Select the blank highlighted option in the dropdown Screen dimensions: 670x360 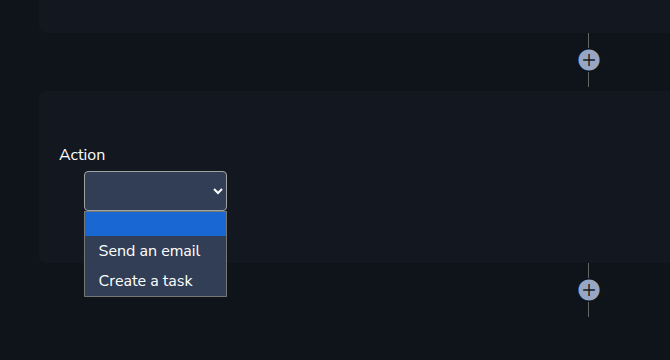pos(156,224)
